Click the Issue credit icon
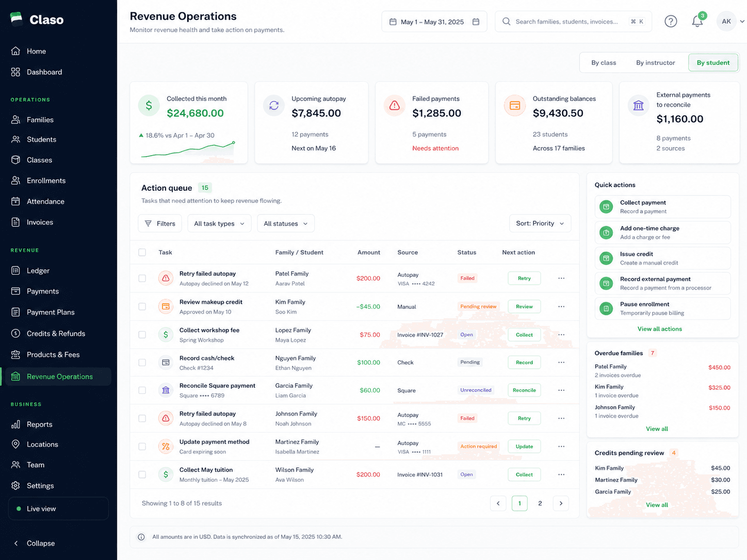Image resolution: width=747 pixels, height=560 pixels. (606, 258)
